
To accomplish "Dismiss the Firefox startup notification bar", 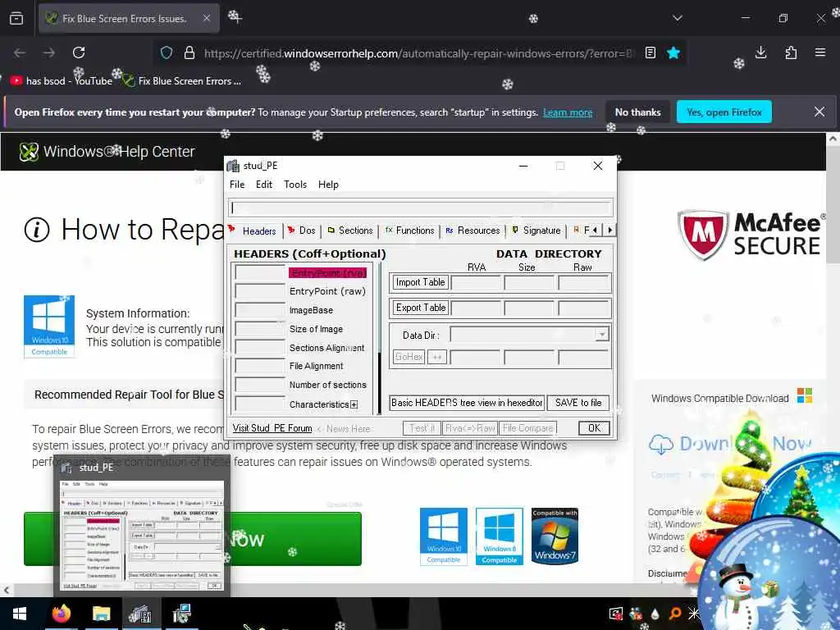I will pos(819,112).
